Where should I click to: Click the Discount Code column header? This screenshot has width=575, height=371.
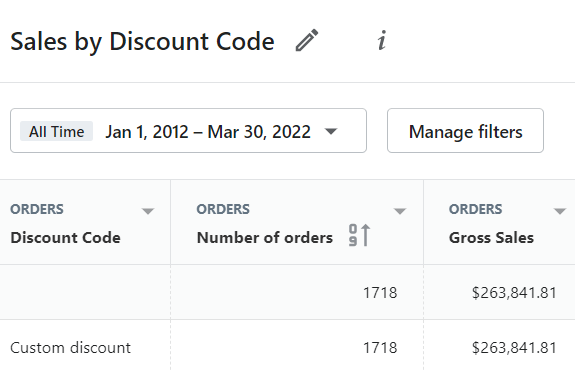[x=65, y=238]
